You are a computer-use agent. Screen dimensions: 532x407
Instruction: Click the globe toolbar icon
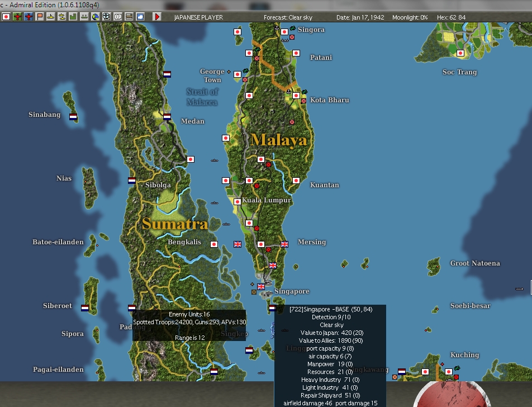point(96,17)
